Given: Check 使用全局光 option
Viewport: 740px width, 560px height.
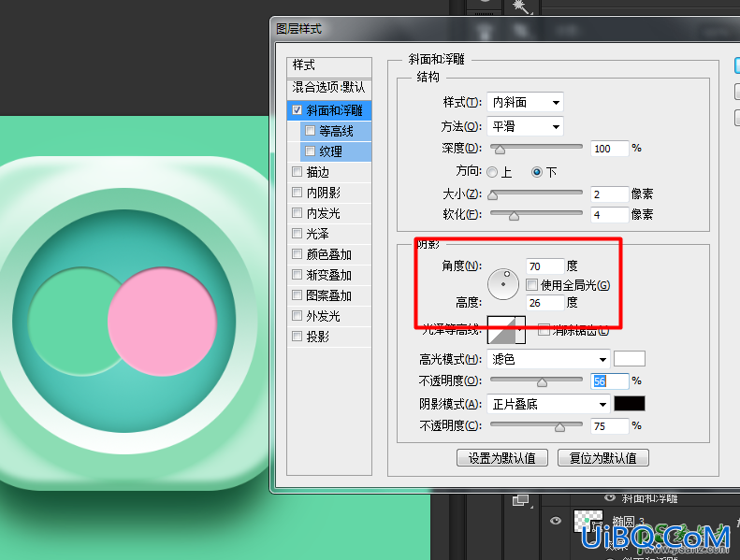Looking at the screenshot, I should [x=532, y=284].
